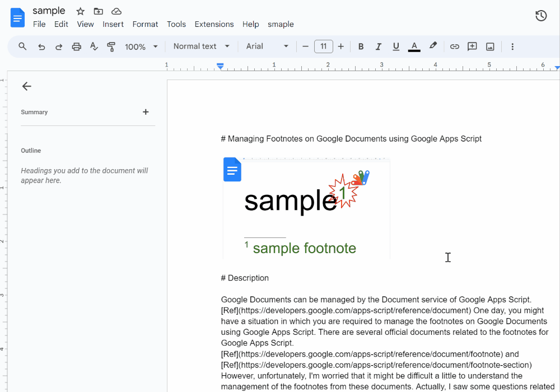Viewport: 560px width, 392px height.
Task: Add a summary with the plus button
Action: coord(146,112)
